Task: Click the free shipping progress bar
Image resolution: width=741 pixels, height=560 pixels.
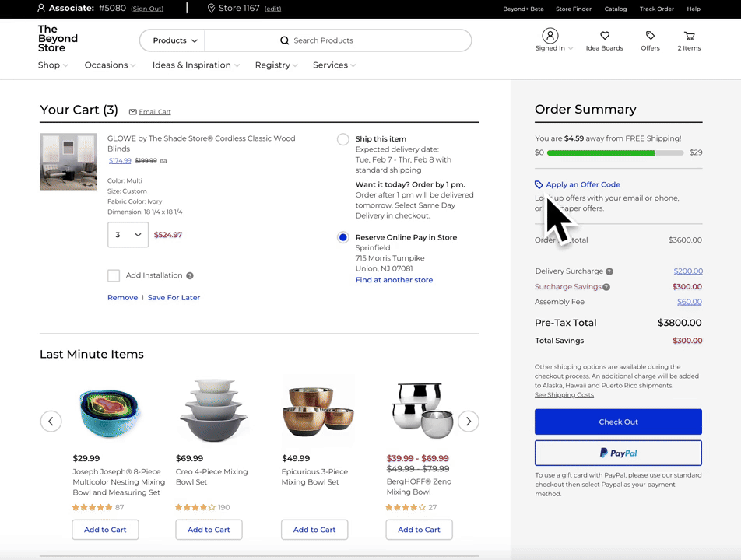Action: (x=615, y=152)
